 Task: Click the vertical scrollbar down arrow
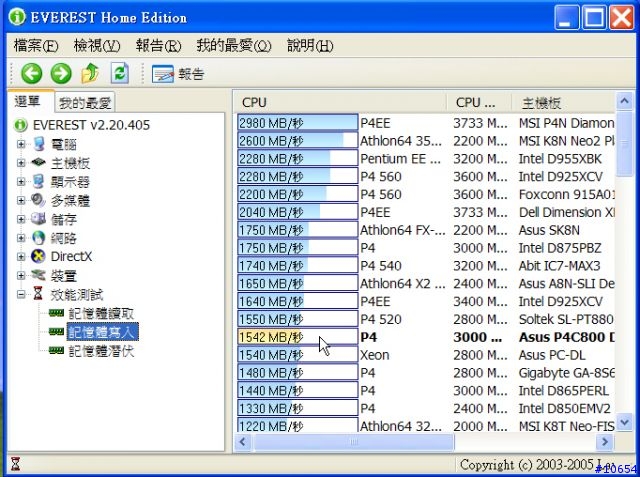pos(624,422)
